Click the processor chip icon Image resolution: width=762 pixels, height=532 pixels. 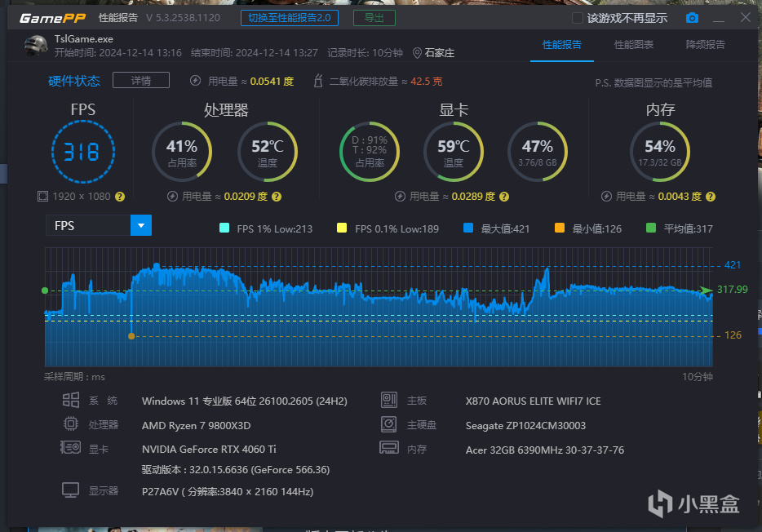click(71, 424)
